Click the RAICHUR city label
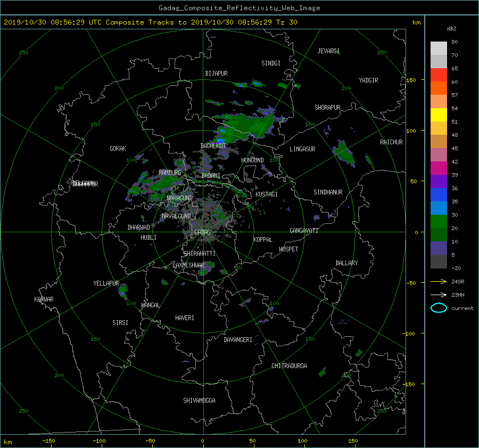This screenshot has height=448, width=479. pos(391,142)
